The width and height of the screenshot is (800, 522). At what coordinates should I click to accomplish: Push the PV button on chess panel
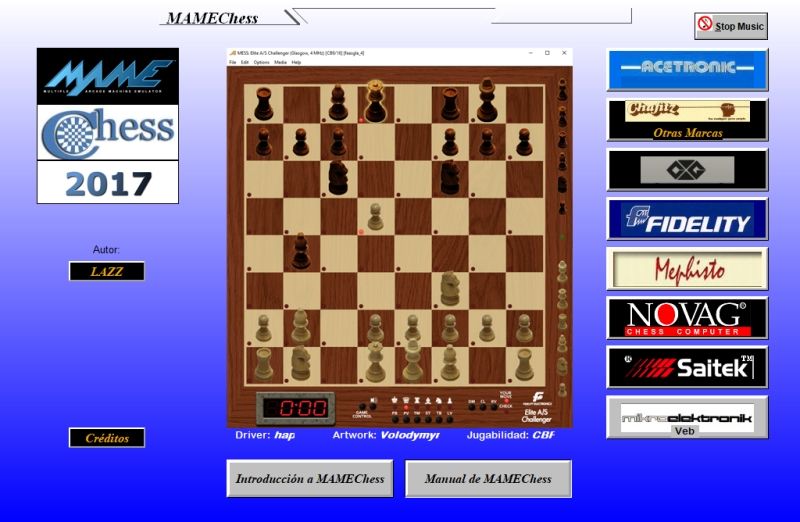pyautogui.click(x=406, y=419)
